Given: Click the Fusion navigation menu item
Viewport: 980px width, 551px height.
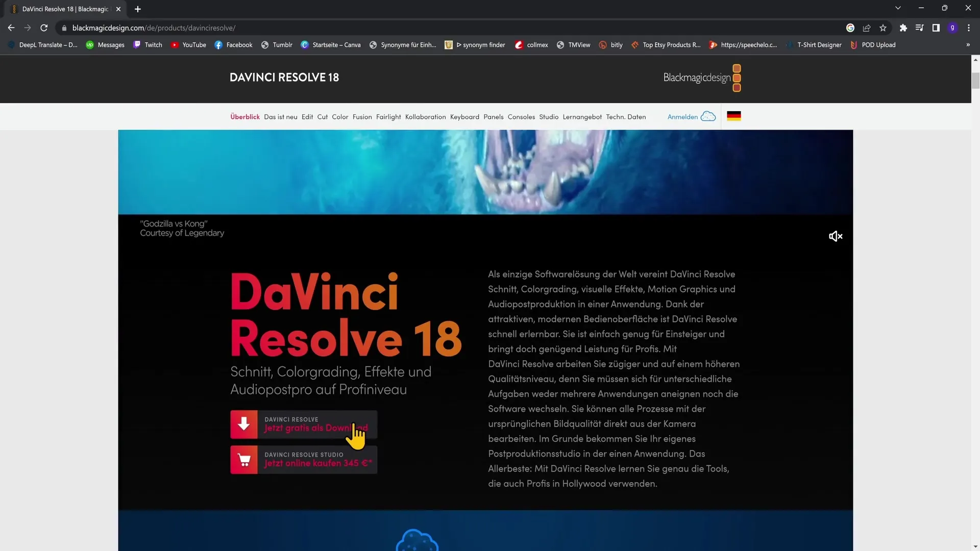Looking at the screenshot, I should tap(362, 116).
